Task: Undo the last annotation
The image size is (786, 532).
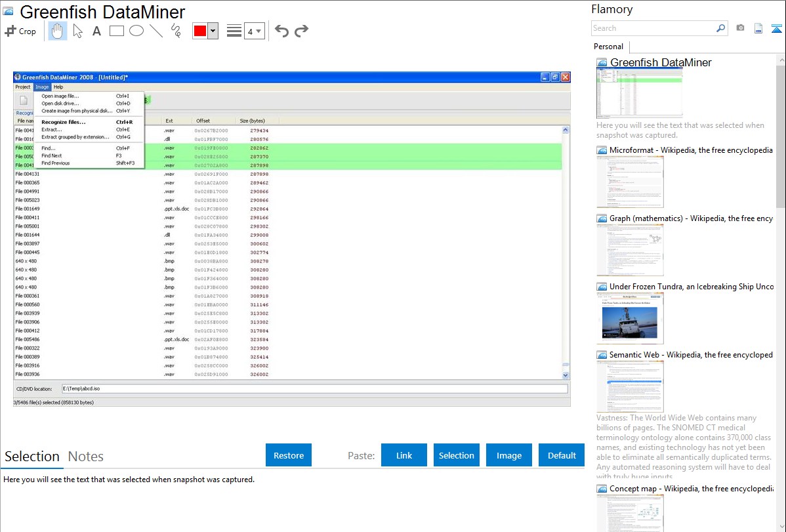Action: click(x=281, y=31)
